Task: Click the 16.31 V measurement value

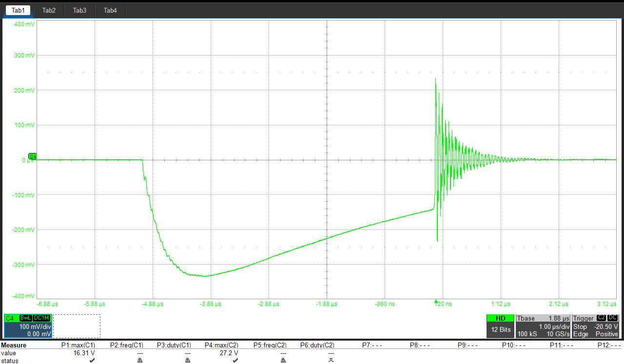Action: pos(84,353)
